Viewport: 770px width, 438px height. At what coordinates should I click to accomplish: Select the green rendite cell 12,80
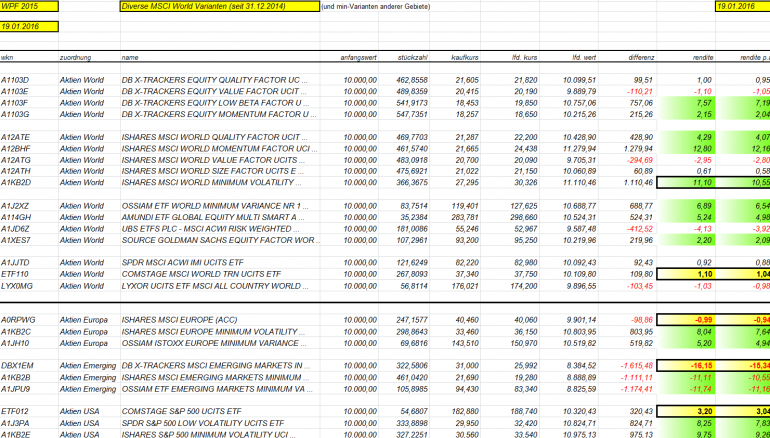point(686,148)
